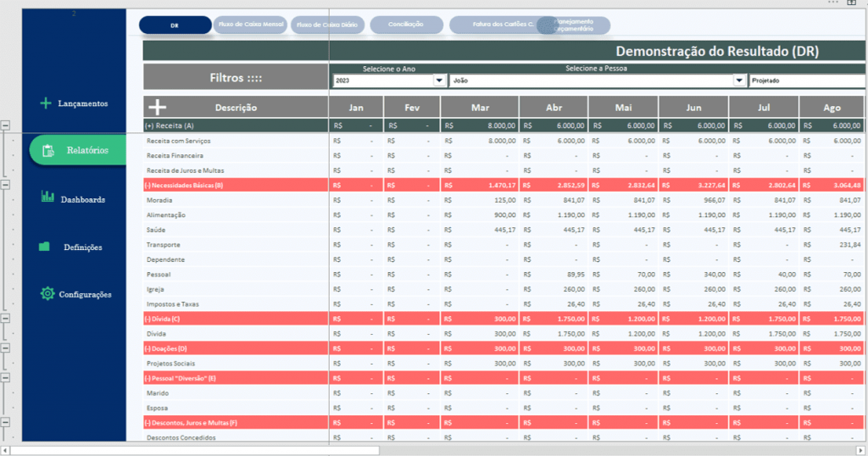Viewport: 868px width, 456px height.
Task: Click the folder icon beside Definições
Action: [44, 247]
